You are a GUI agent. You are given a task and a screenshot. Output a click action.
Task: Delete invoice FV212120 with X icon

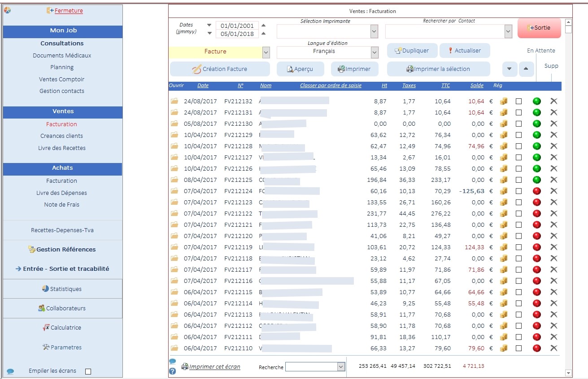(x=554, y=236)
